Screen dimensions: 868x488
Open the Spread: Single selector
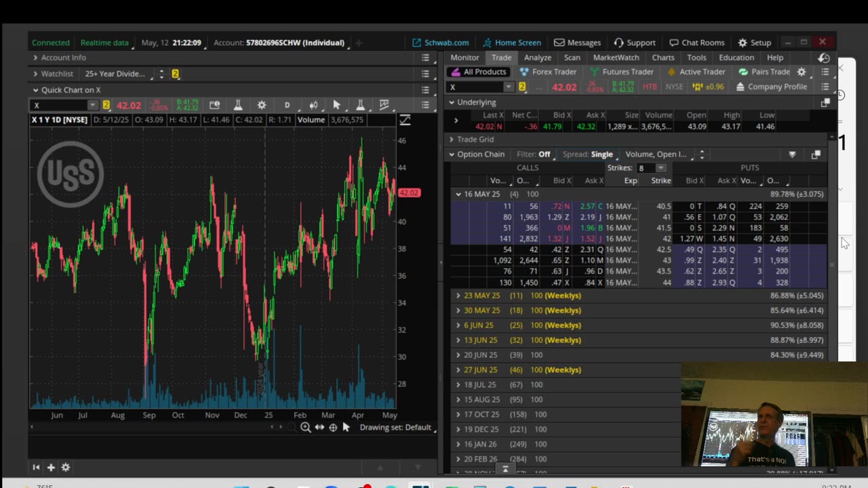coord(589,155)
